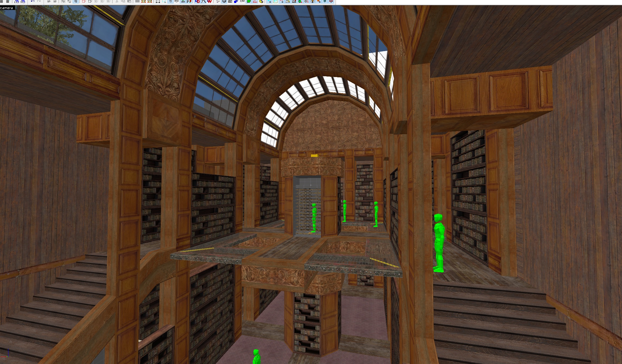Click the blue-red D icon
This screenshot has height=364, width=622.
pos(197,2)
